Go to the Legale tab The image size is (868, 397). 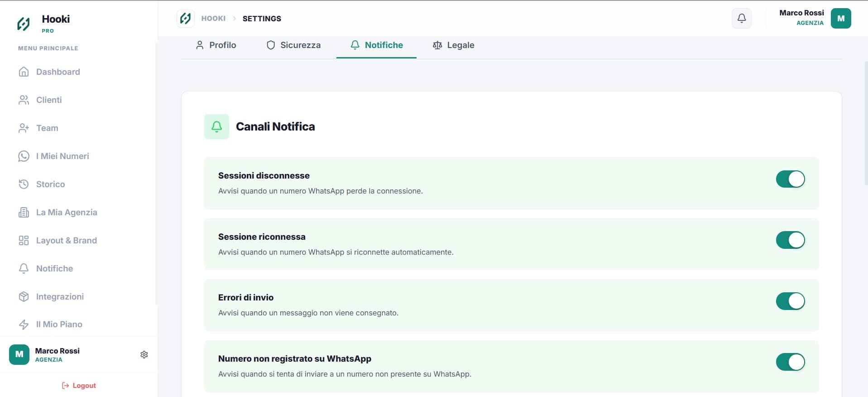(453, 45)
